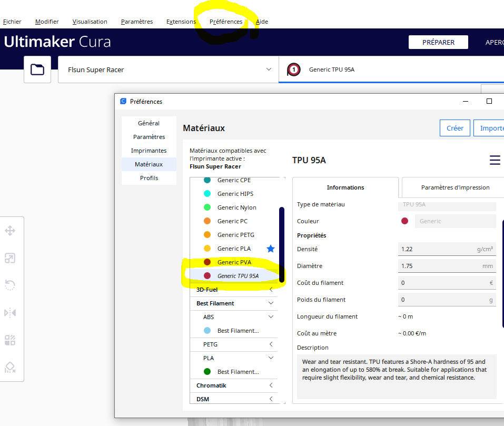Collapse the PLA material group

coord(234,358)
